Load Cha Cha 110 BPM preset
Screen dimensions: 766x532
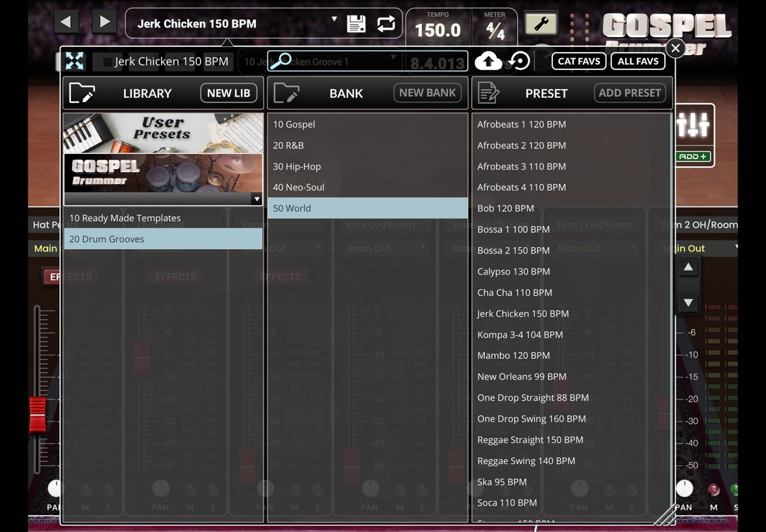tap(571, 293)
